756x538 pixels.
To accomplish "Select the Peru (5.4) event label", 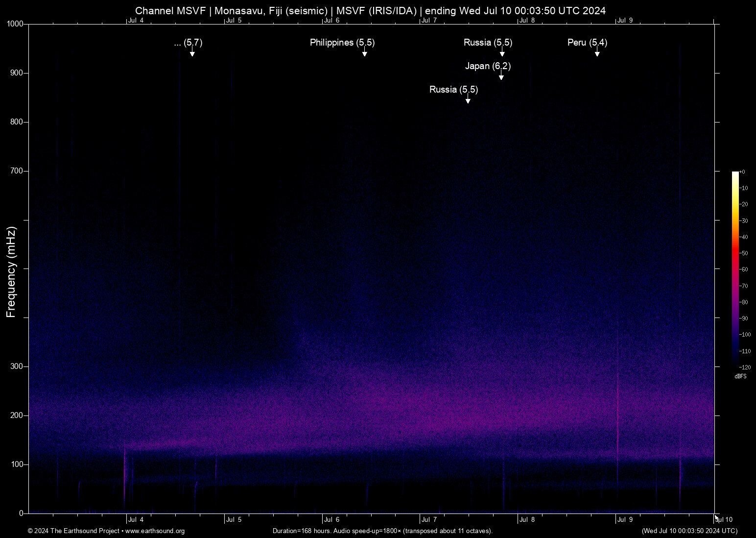I will pyautogui.click(x=587, y=43).
